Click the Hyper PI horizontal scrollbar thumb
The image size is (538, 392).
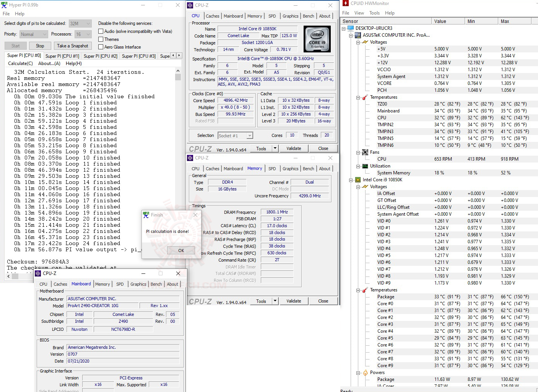[x=16, y=276]
